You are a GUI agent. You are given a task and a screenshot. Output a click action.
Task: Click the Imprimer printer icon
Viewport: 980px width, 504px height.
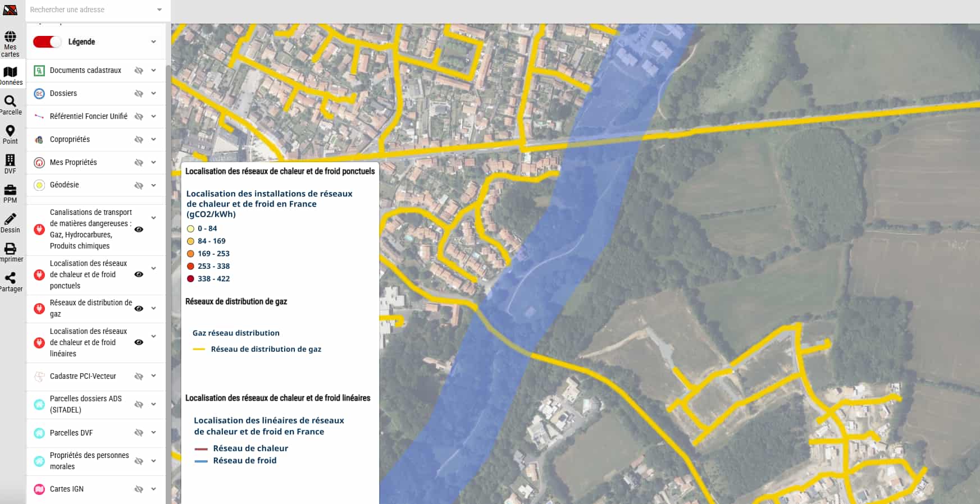click(10, 249)
